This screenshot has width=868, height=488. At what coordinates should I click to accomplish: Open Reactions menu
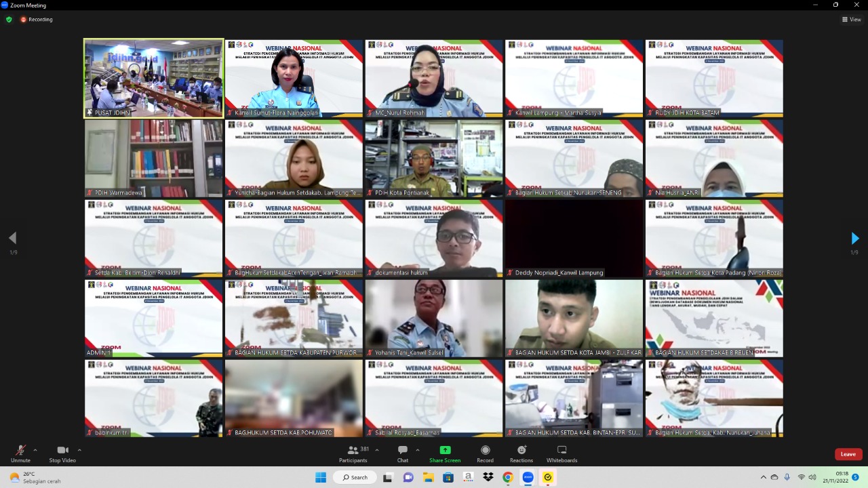521,453
